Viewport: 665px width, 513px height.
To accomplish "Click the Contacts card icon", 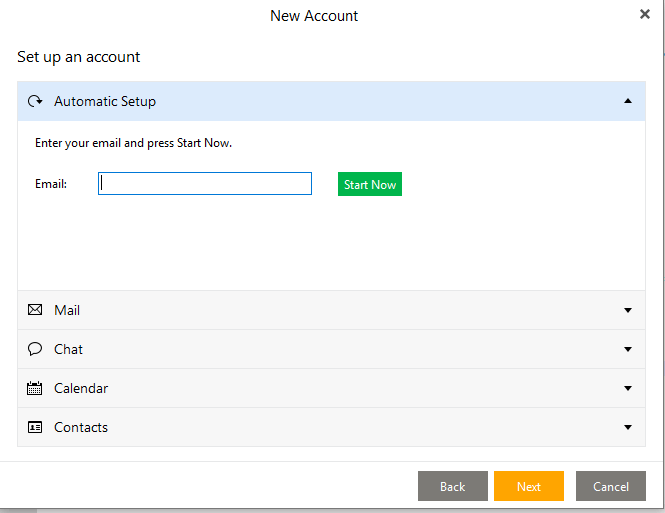I will [x=35, y=427].
